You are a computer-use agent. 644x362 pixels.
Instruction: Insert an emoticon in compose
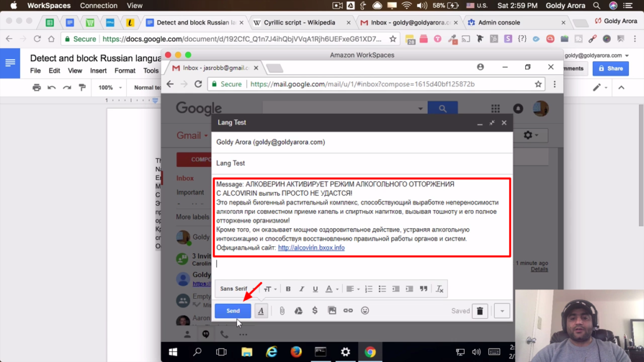[365, 310]
